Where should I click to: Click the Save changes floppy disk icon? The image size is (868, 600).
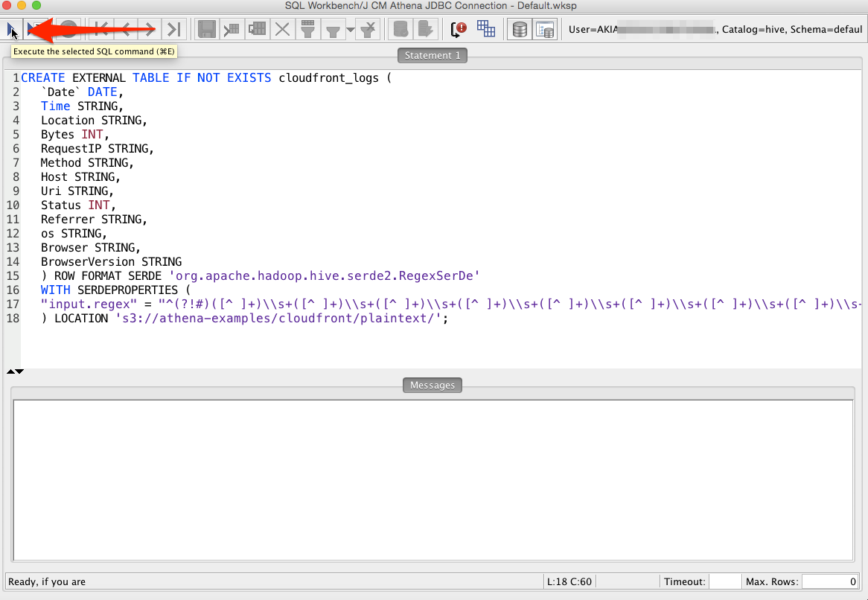point(206,29)
